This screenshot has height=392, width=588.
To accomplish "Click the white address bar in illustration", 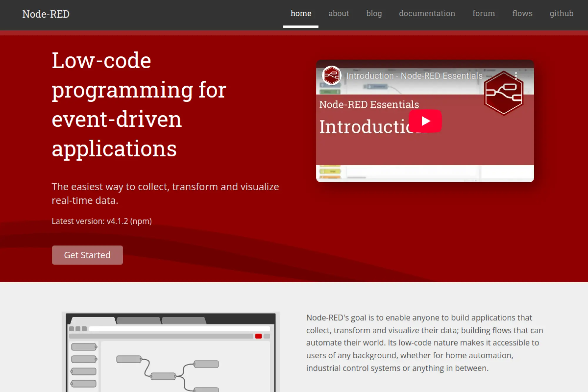I will (179, 329).
